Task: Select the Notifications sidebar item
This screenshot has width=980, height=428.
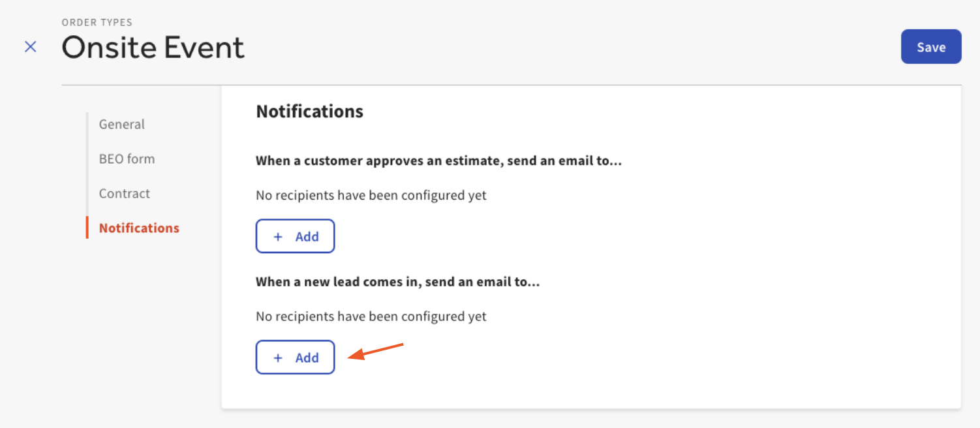Action: pos(139,228)
